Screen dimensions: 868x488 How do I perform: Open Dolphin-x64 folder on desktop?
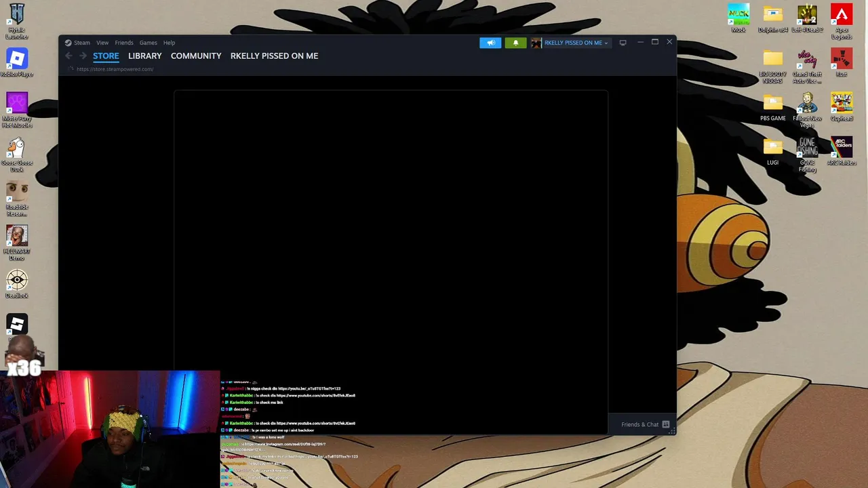pos(773,19)
